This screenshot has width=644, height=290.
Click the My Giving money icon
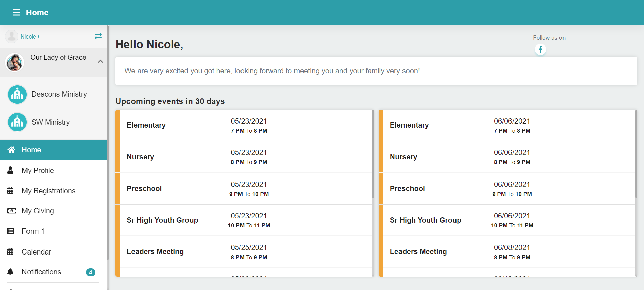pos(12,211)
